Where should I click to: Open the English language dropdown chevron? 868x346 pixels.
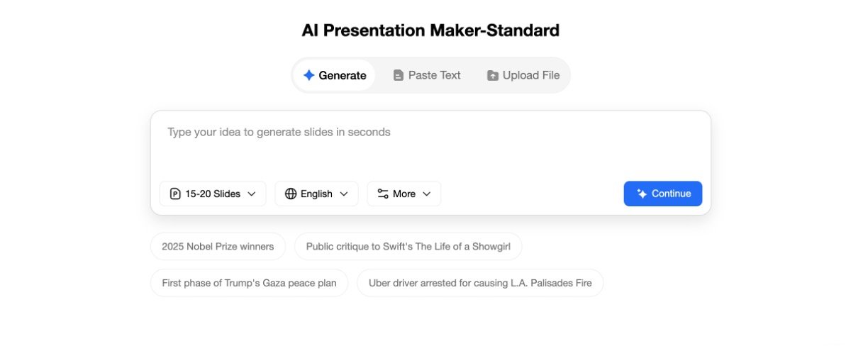point(344,194)
